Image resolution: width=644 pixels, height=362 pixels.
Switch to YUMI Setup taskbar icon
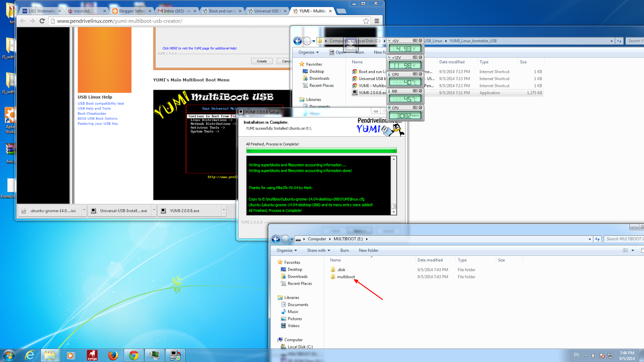pyautogui.click(x=175, y=355)
